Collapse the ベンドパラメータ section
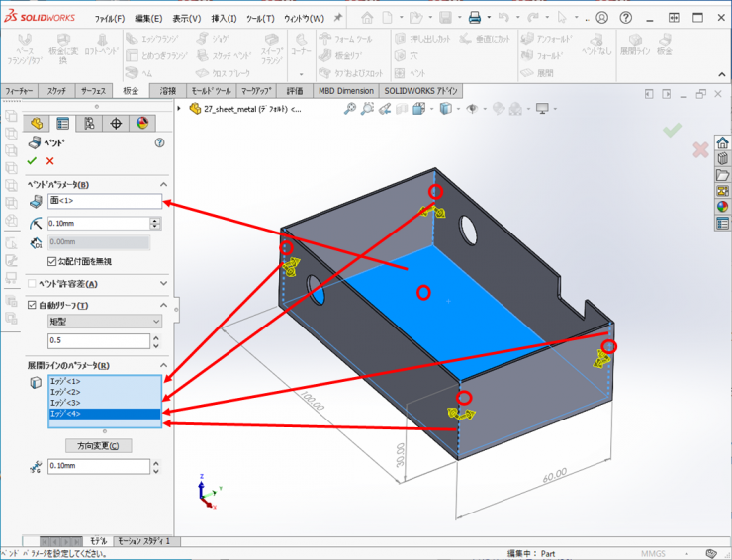This screenshot has width=732, height=560. tap(163, 185)
